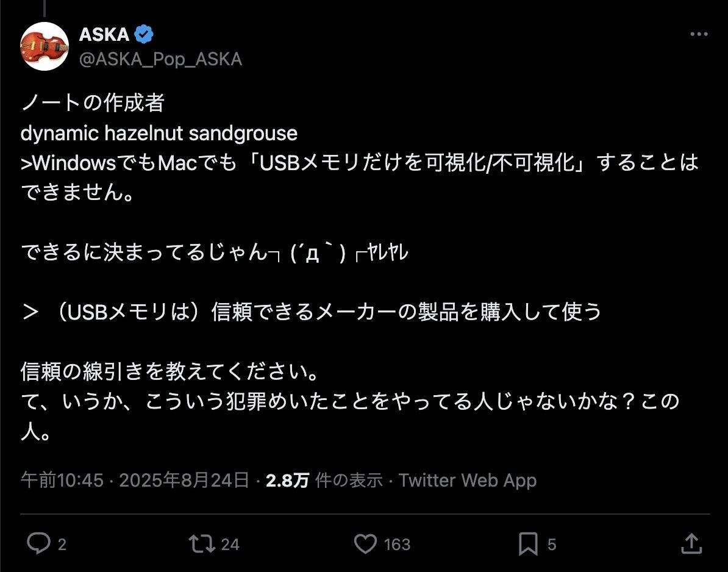Click the bookmark count 5
Image resolution: width=728 pixels, height=572 pixels.
click(551, 544)
